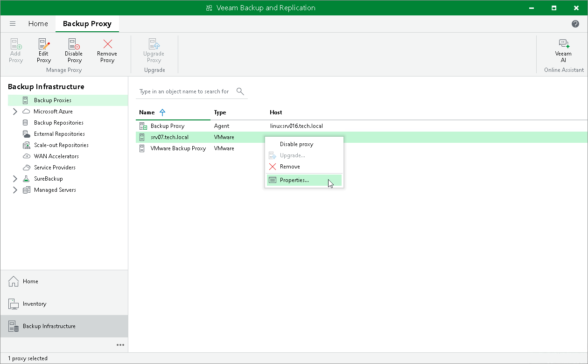Click the search magnifier icon
The width and height of the screenshot is (588, 364).
(240, 91)
